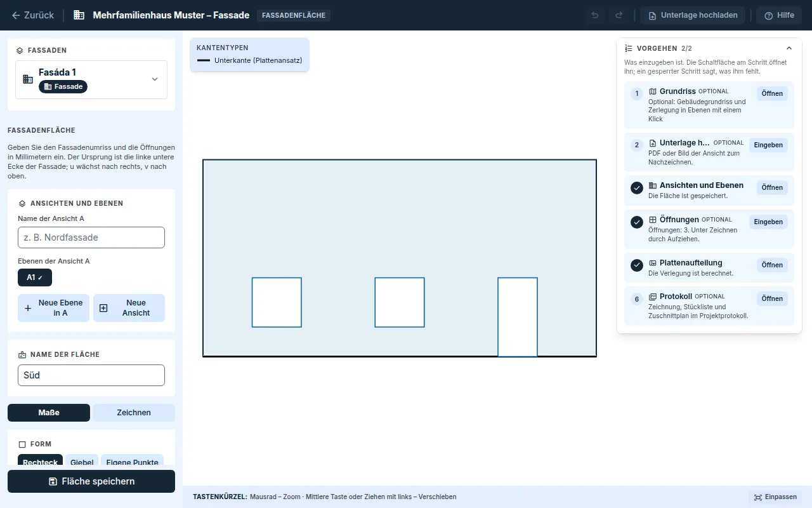Add Neue Ebene in A
Viewport: 812px width, 508px height.
pos(53,308)
